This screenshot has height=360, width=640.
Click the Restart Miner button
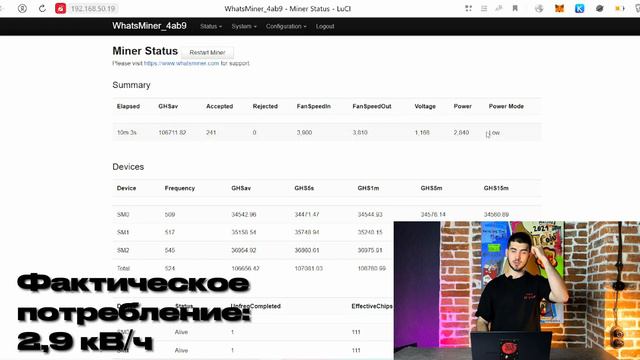pos(207,52)
